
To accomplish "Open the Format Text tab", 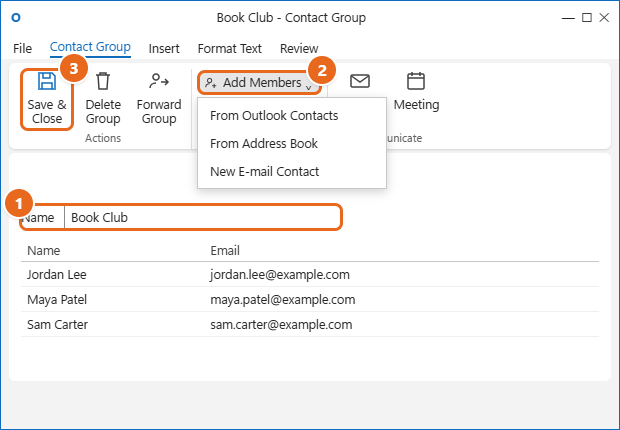I will point(229,49).
